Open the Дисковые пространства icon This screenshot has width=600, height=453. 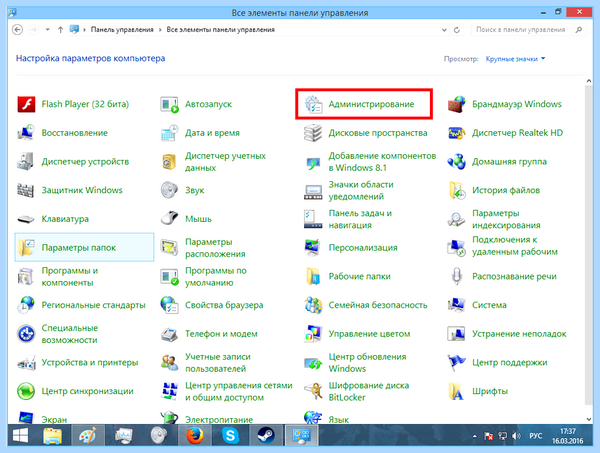313,133
